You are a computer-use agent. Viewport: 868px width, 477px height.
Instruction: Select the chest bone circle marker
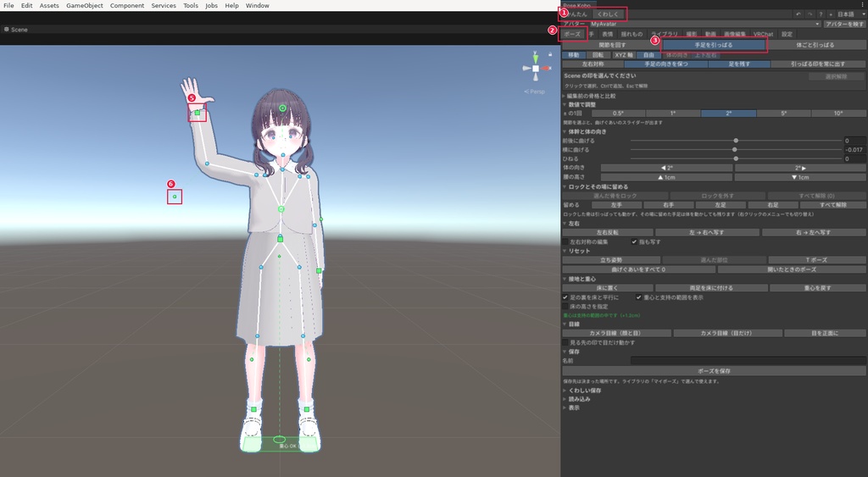(281, 208)
